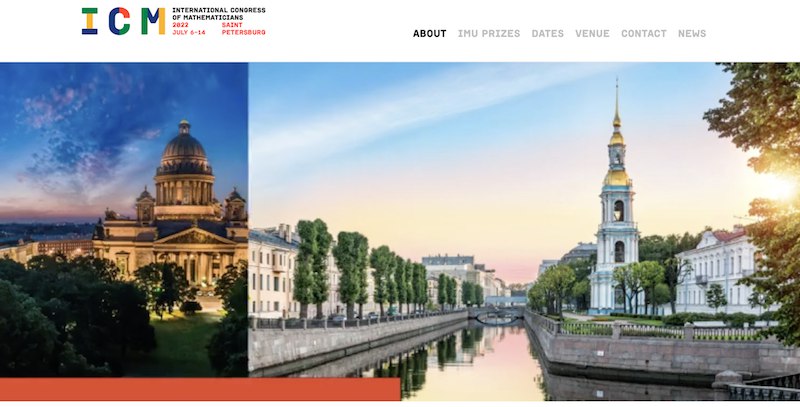Screen dimensions: 800x407
Task: Open the Dates navigation link
Action: pyautogui.click(x=547, y=34)
